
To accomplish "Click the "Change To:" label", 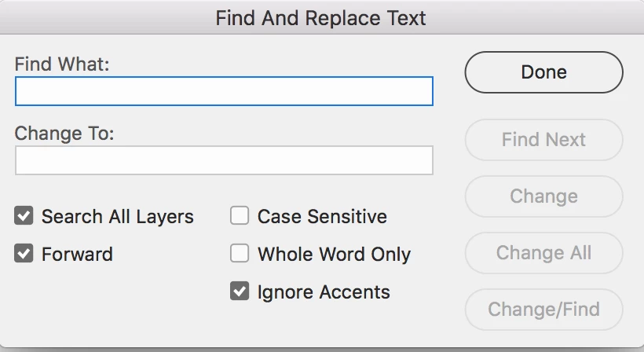I will (x=64, y=134).
